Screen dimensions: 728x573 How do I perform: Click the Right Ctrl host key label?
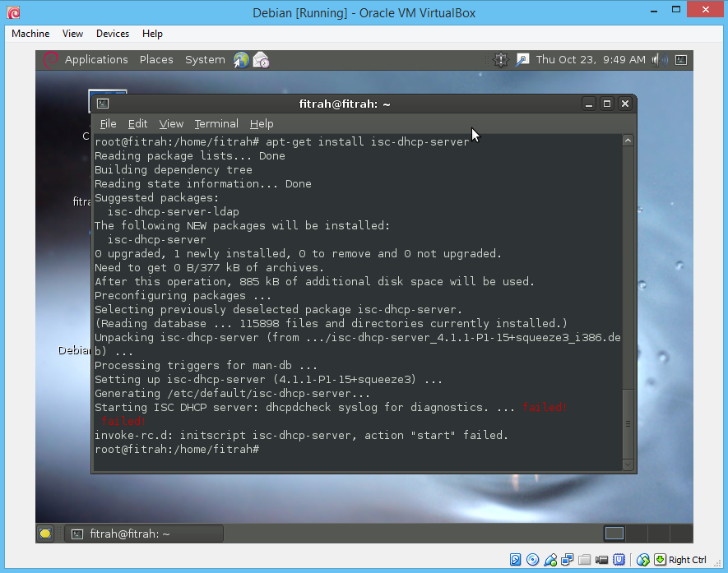coord(687,560)
